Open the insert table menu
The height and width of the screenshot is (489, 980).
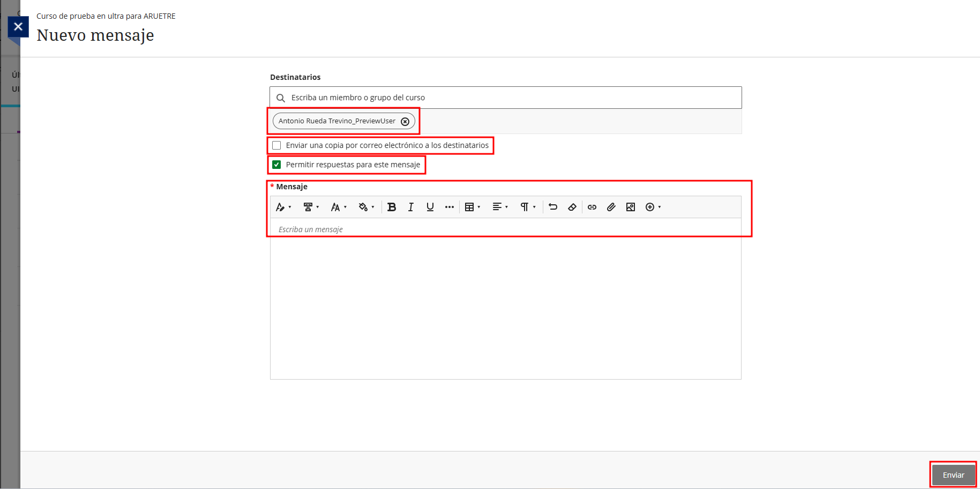pyautogui.click(x=472, y=207)
